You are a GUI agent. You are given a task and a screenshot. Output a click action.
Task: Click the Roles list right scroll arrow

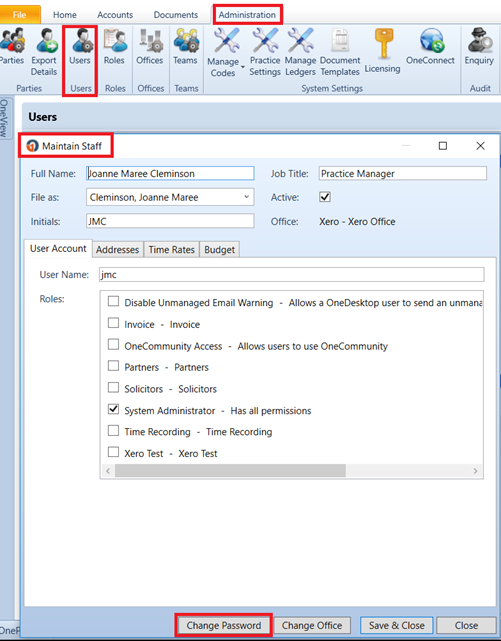pyautogui.click(x=475, y=471)
